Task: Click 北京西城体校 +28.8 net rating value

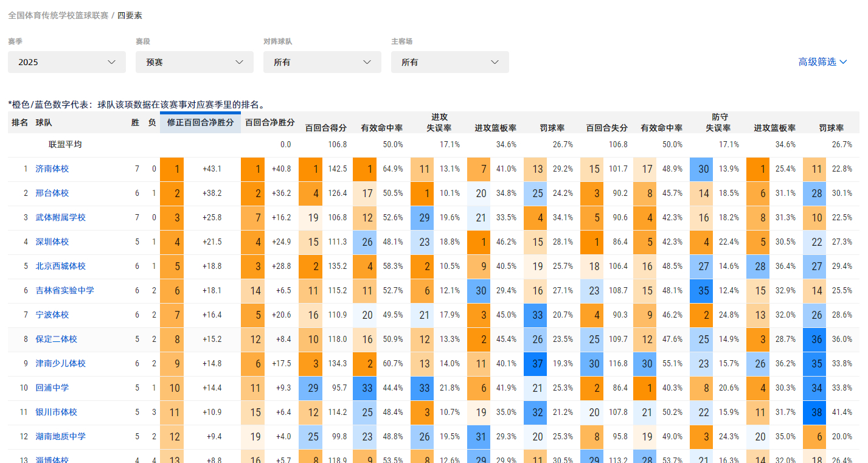Action: pos(281,266)
